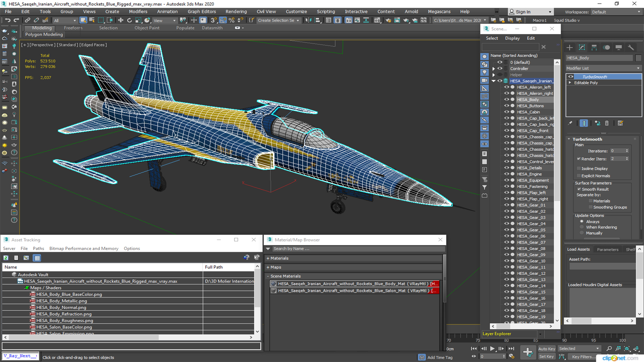Open Create Selection Set dropdown
644x362 pixels.
278,20
